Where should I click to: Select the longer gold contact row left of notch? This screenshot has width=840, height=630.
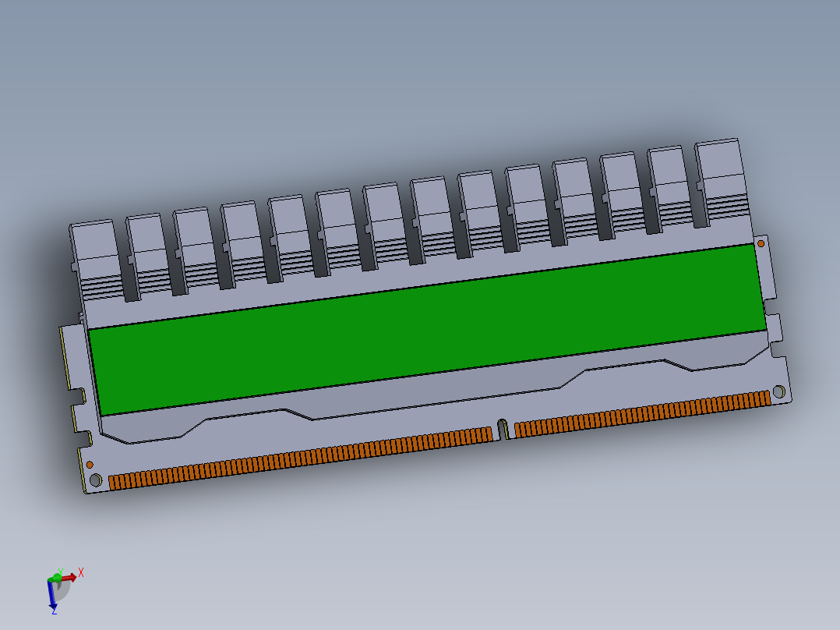click(x=301, y=459)
